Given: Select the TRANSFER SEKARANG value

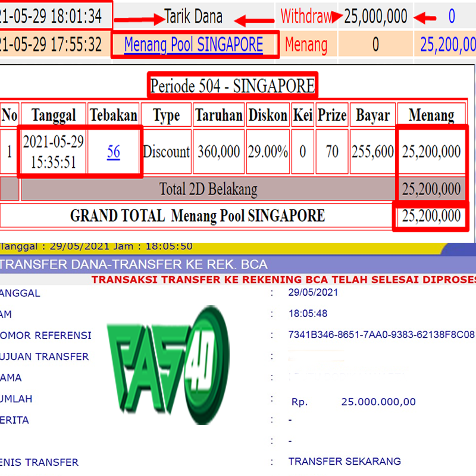Looking at the screenshot, I should [x=345, y=462].
